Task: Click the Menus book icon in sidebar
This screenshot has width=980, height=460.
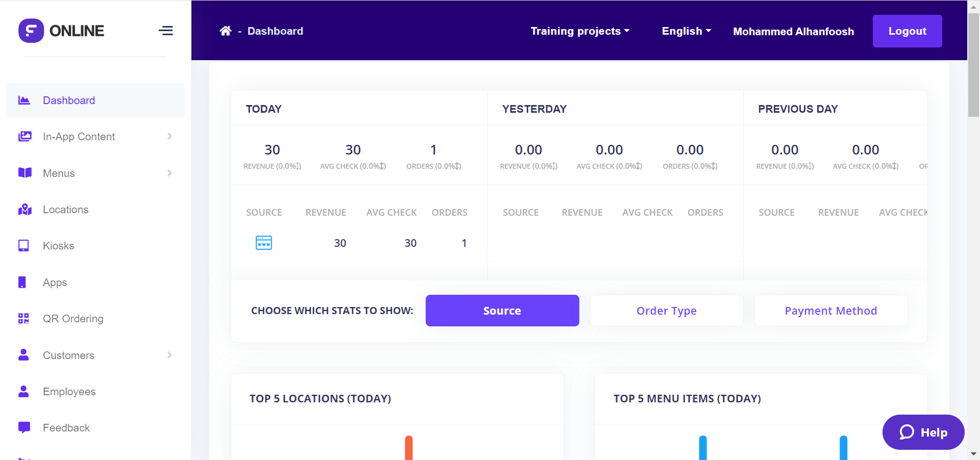Action: tap(24, 173)
